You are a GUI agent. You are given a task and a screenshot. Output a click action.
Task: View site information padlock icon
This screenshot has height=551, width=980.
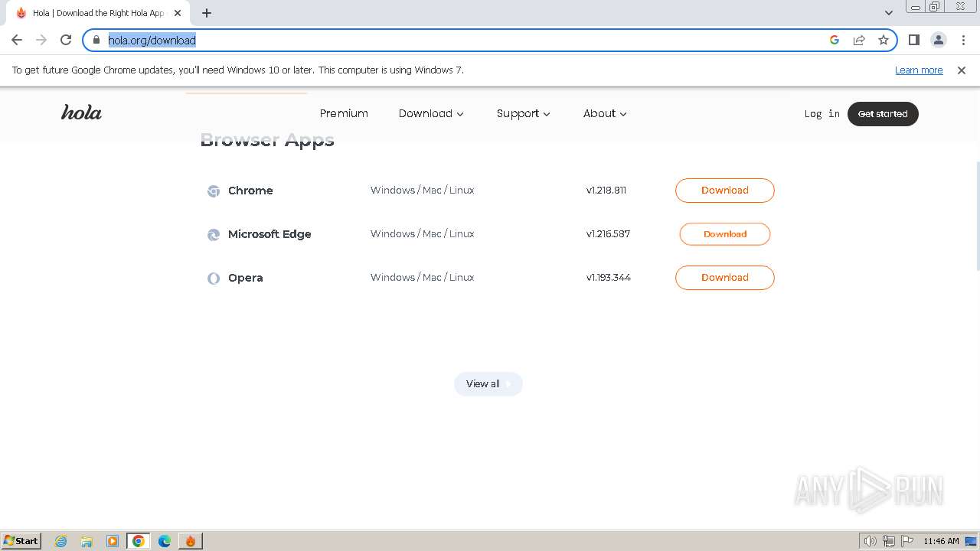96,40
